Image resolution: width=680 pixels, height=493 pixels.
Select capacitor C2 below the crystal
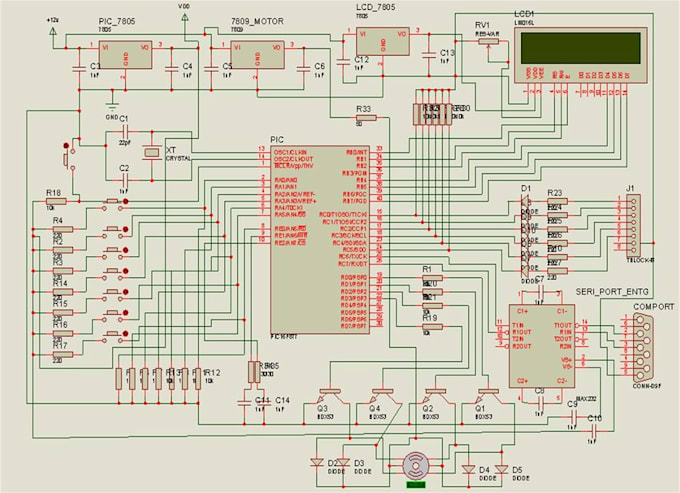point(126,179)
